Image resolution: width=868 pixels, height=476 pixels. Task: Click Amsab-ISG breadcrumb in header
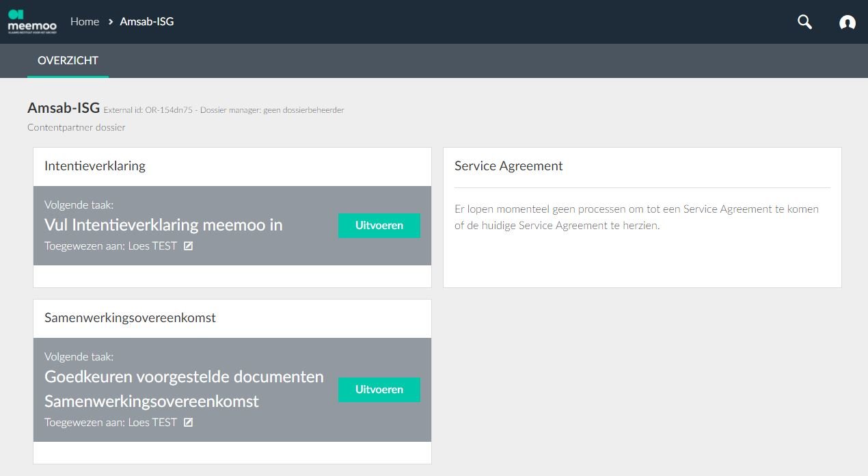147,22
